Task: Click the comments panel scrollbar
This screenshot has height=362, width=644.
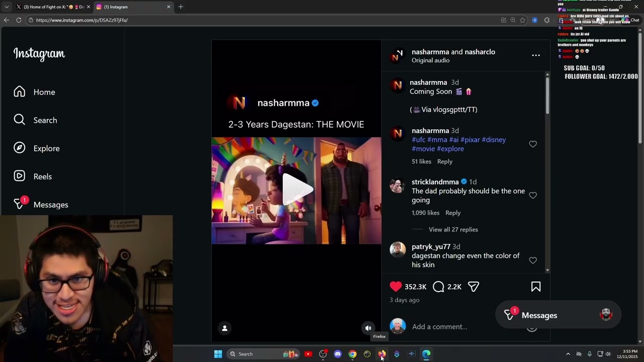Action: point(547,96)
